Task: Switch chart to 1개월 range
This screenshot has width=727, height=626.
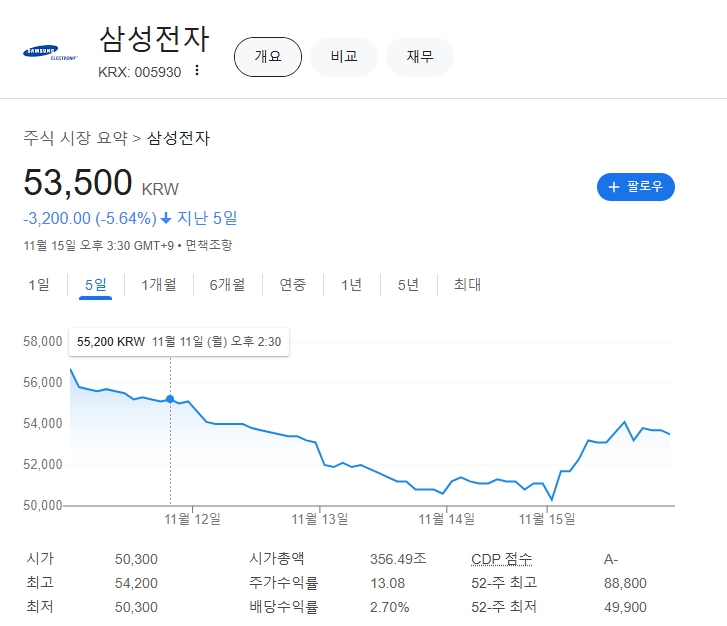Action: (x=158, y=285)
